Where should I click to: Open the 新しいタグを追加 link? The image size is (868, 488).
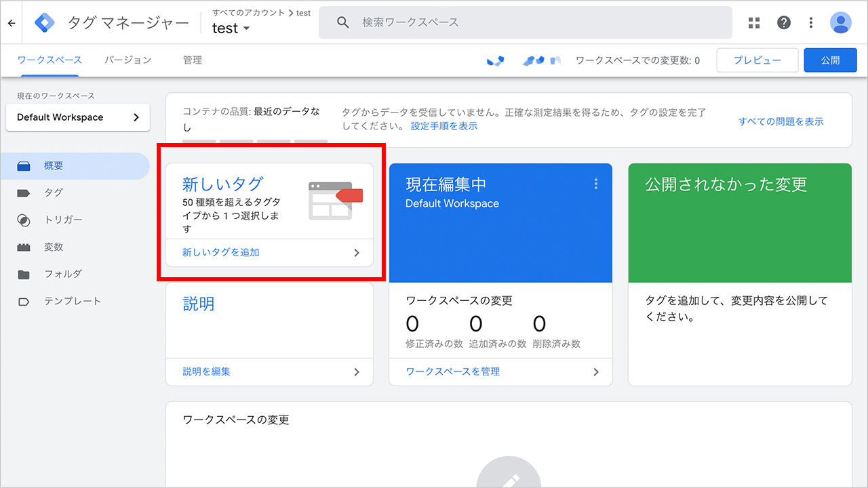tap(220, 251)
